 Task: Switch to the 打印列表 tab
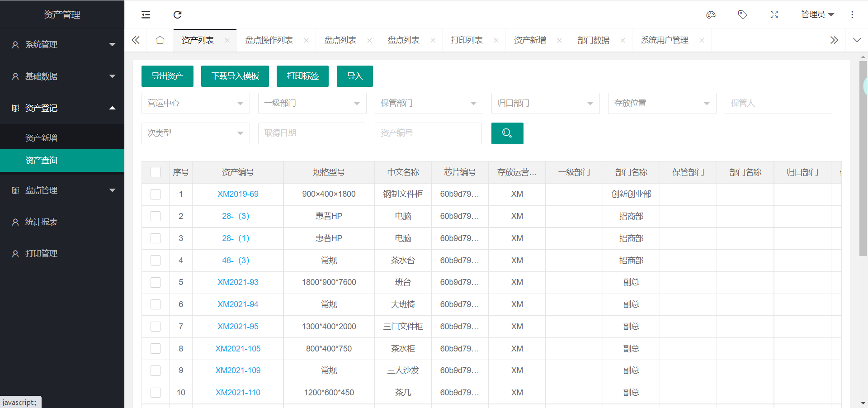click(467, 40)
